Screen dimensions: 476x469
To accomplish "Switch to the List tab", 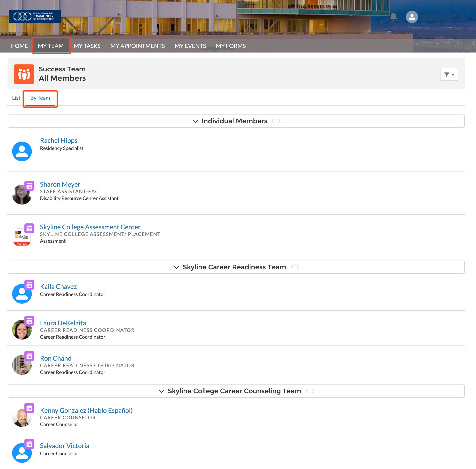I will point(16,98).
